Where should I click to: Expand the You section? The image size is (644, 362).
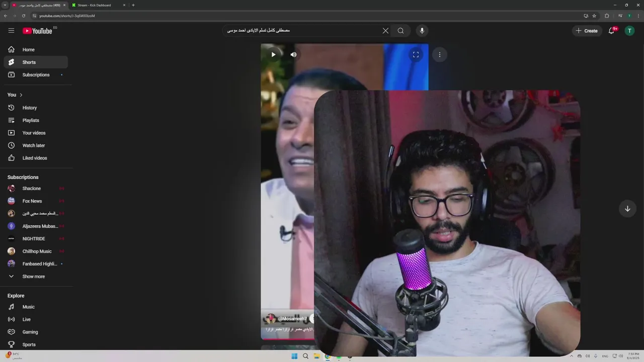tap(15, 95)
